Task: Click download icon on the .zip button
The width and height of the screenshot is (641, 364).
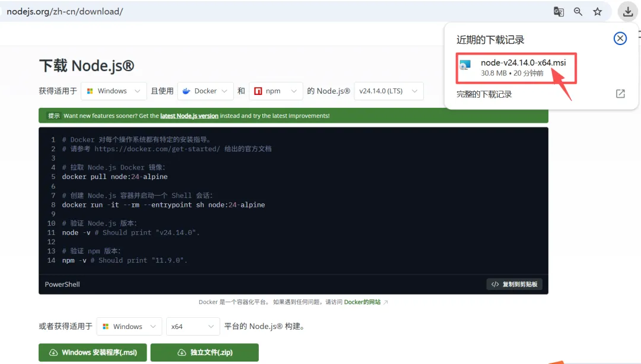Action: point(182,352)
